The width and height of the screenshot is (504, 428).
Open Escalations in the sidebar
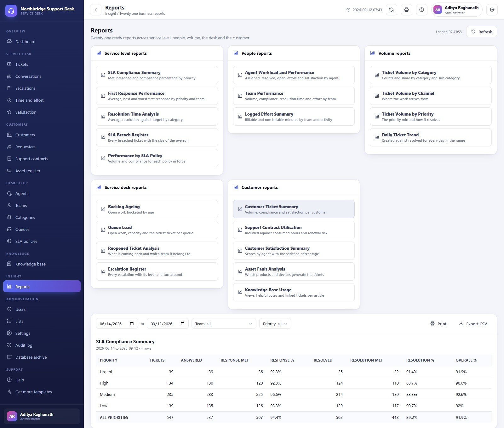click(42, 88)
